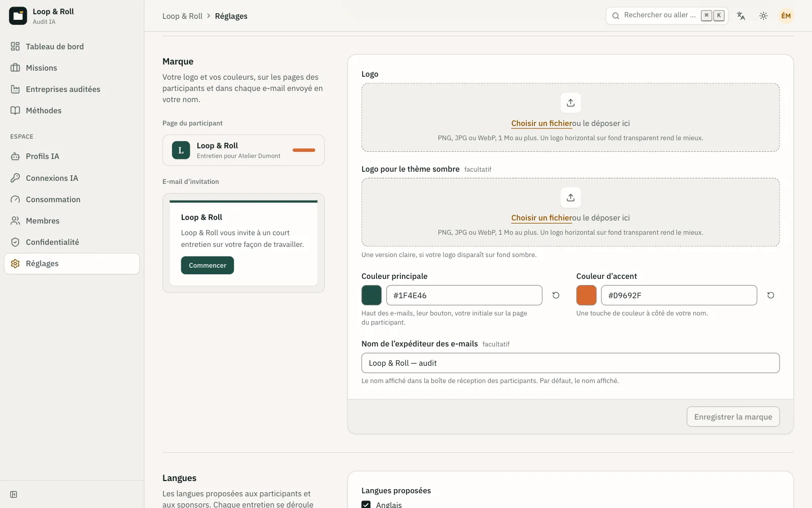Click the Réglages gear icon
The height and width of the screenshot is (508, 812).
(x=15, y=264)
